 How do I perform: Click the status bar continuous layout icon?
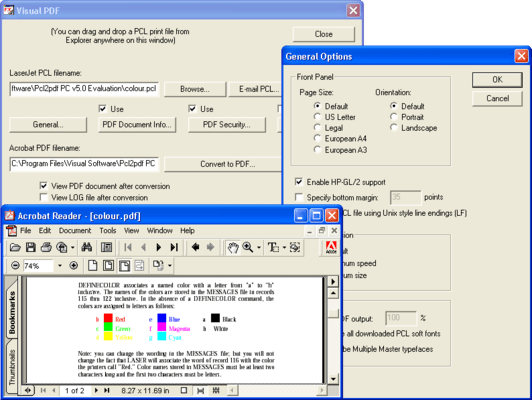coord(201,391)
